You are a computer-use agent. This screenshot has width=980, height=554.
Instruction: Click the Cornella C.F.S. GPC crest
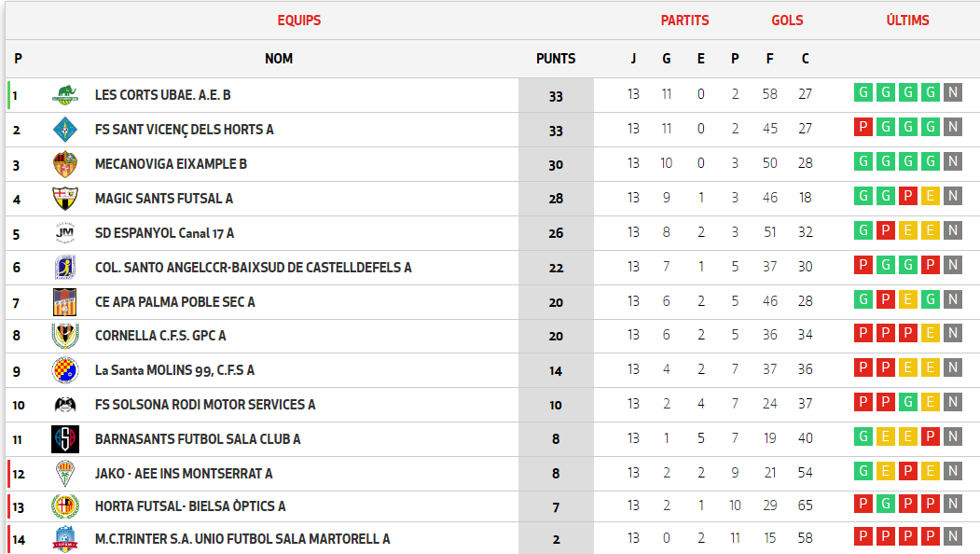[65, 336]
